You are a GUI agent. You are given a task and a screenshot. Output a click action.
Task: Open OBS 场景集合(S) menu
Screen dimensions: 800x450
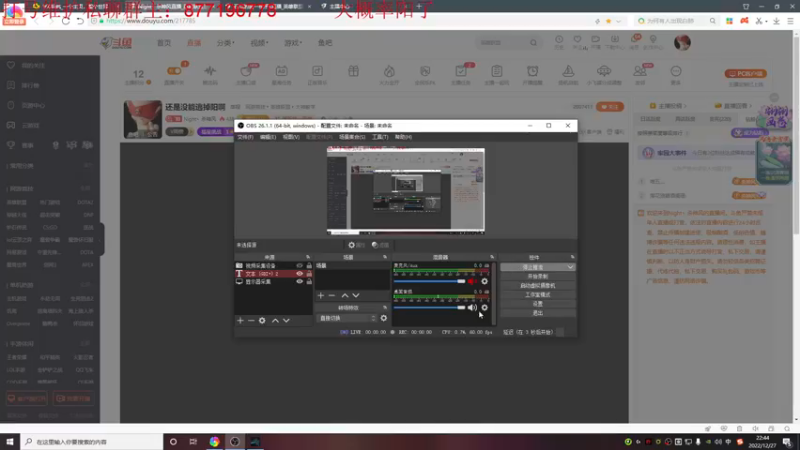point(352,137)
